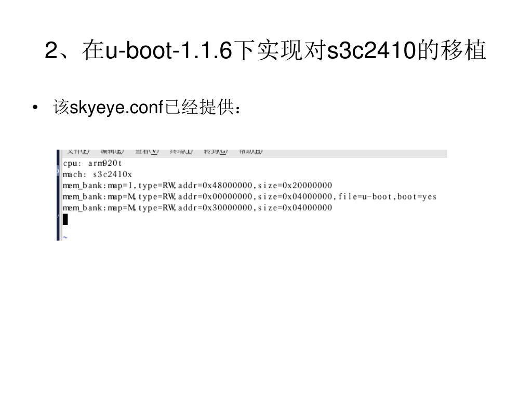532x399 pixels.
Task: Open the 查看(V) View menu
Action: coord(147,151)
